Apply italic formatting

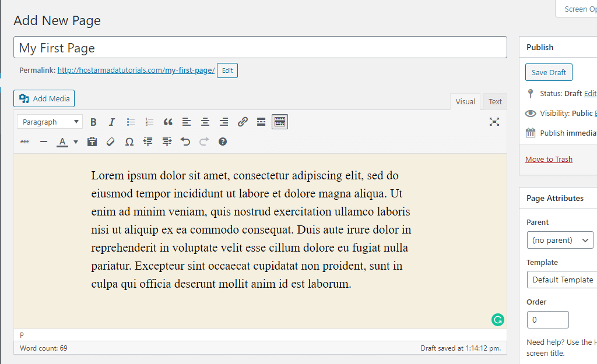[111, 122]
